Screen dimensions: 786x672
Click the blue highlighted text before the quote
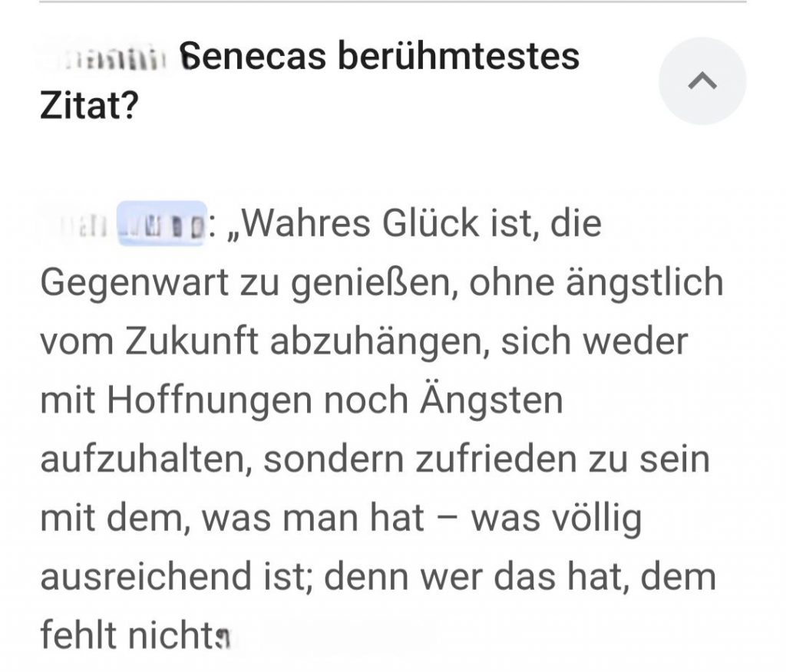tap(161, 224)
